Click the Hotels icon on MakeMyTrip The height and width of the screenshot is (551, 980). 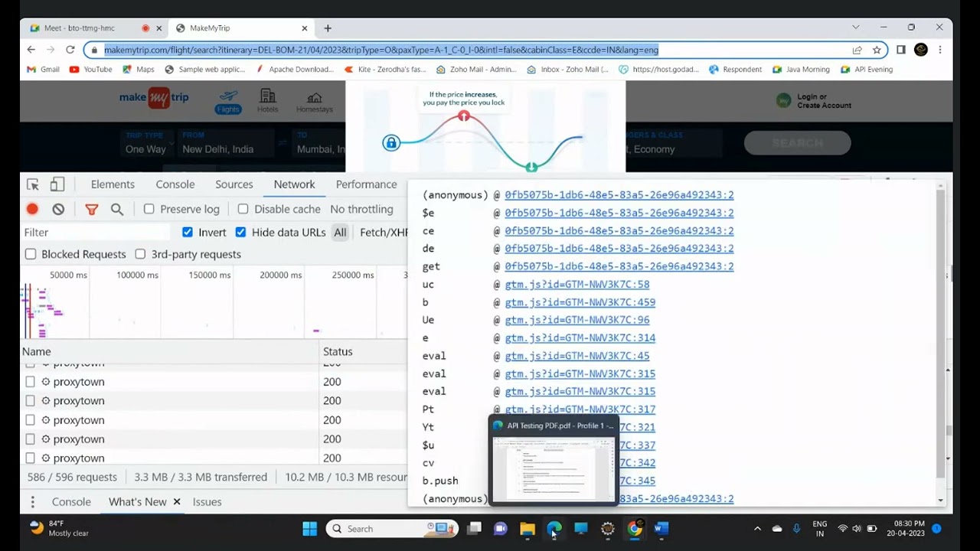click(x=267, y=101)
